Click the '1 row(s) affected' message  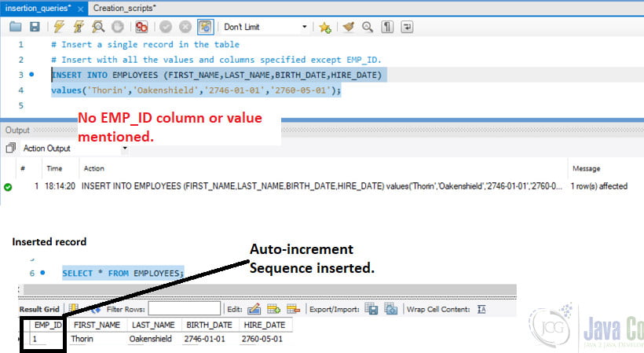598,186
